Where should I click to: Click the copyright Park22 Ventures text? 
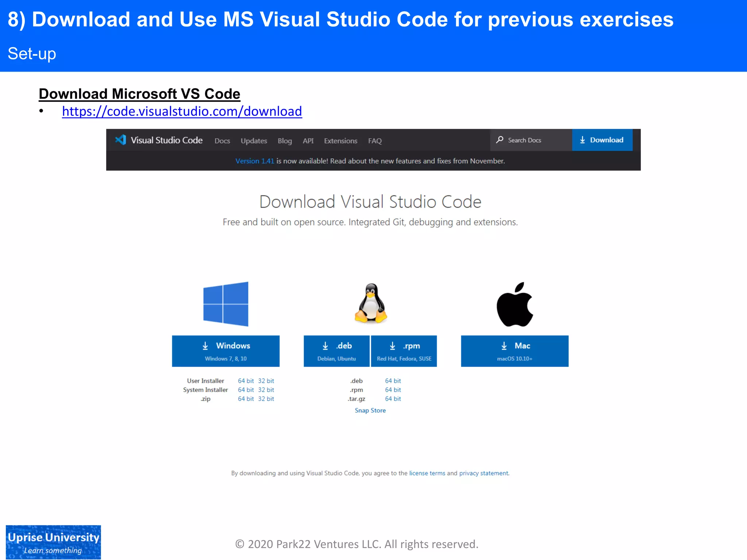(x=357, y=544)
